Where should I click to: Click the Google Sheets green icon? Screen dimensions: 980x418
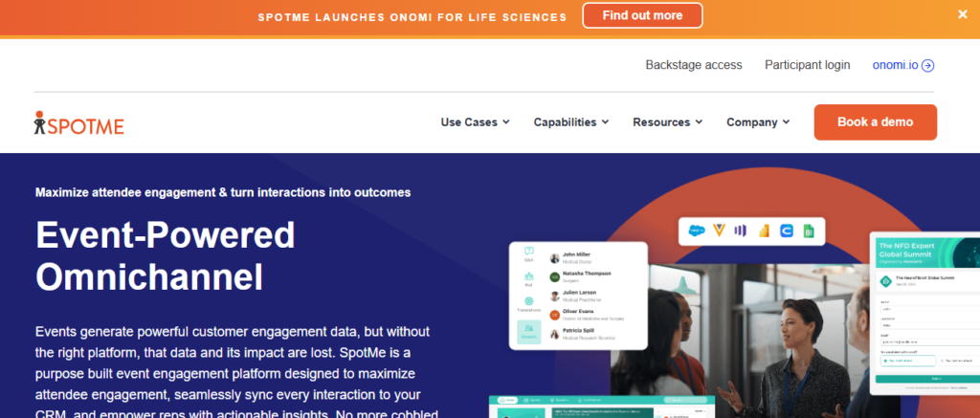(808, 231)
